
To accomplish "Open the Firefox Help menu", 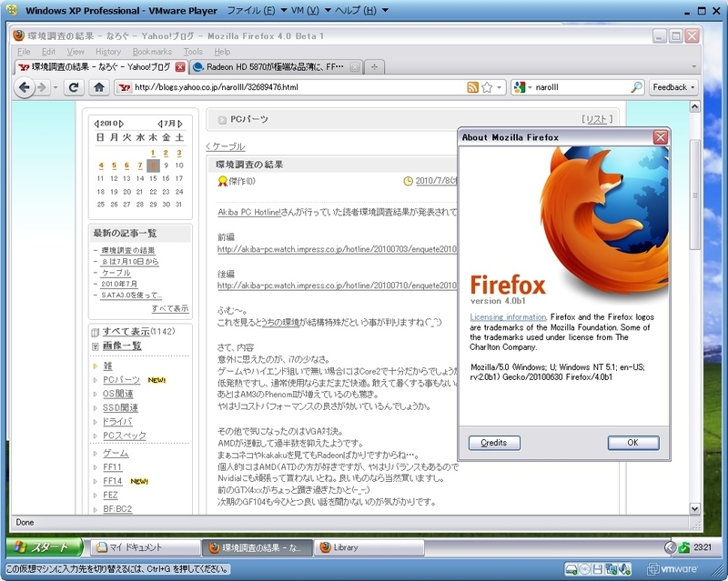I will (222, 52).
